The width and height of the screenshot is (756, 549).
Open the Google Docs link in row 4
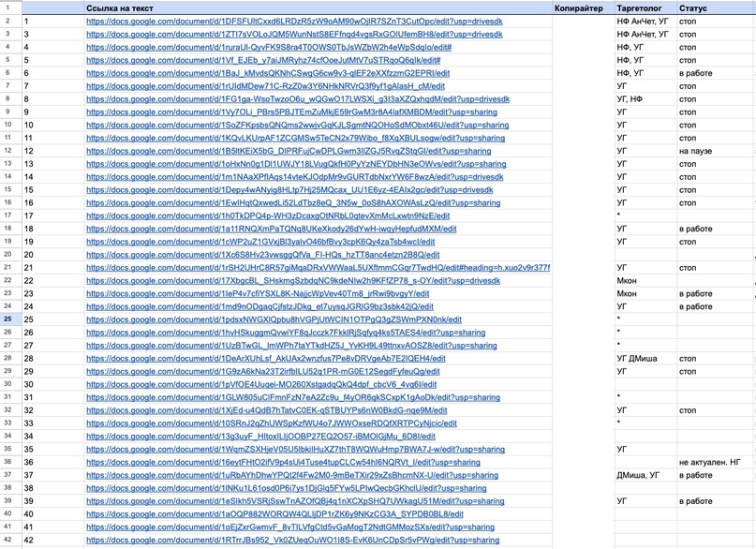click(x=269, y=47)
